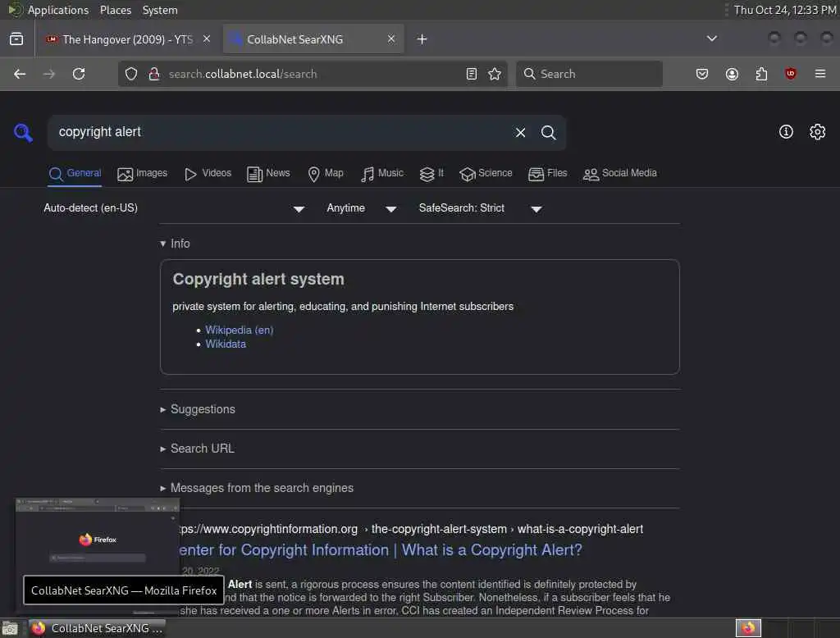Switch to the Map category
840x638 pixels.
pyautogui.click(x=326, y=174)
